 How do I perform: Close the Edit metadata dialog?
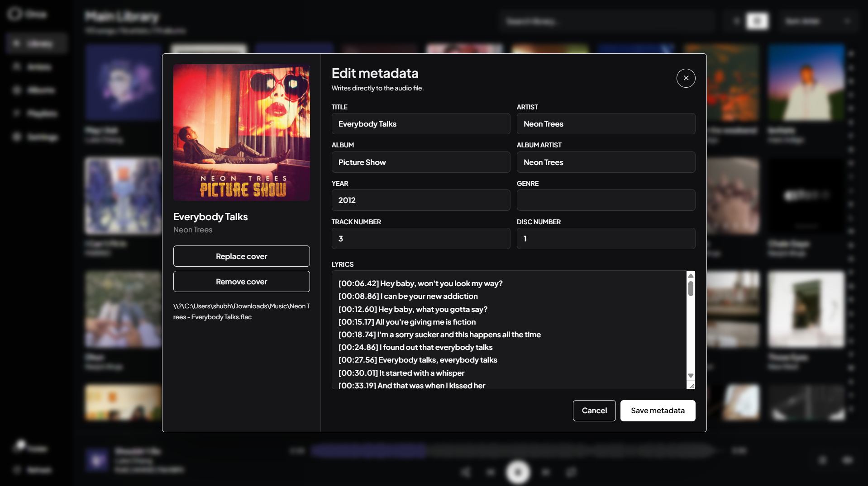(686, 78)
